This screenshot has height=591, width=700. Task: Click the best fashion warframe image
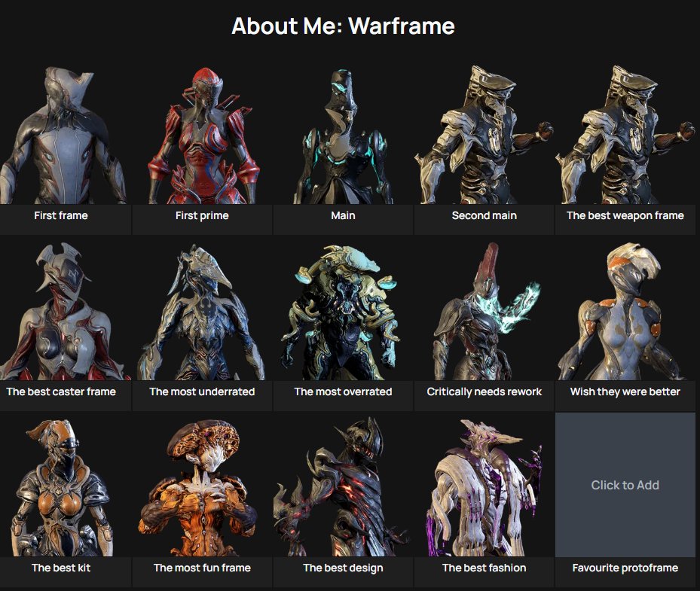coord(484,486)
